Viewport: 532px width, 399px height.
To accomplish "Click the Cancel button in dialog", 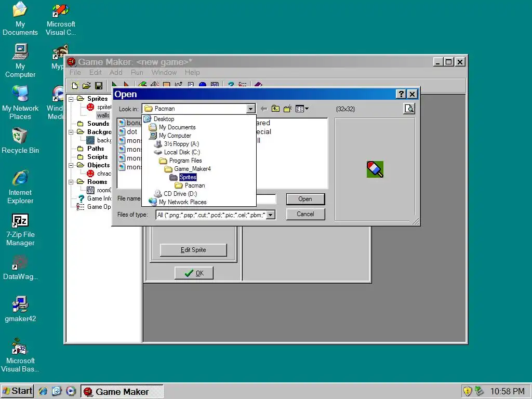I will click(x=305, y=214).
